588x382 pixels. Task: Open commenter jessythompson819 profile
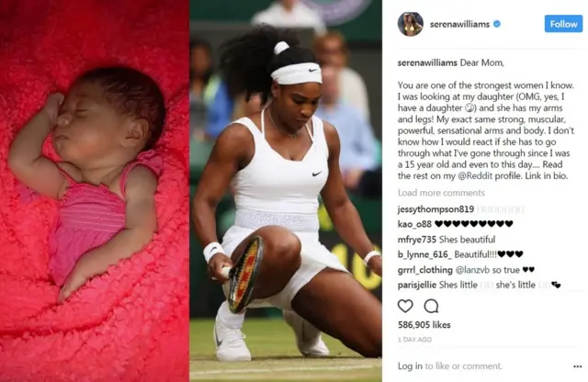pyautogui.click(x=435, y=209)
